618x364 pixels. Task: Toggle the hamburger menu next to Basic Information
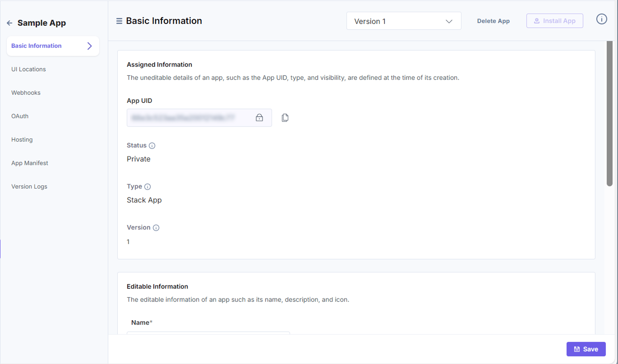(119, 21)
